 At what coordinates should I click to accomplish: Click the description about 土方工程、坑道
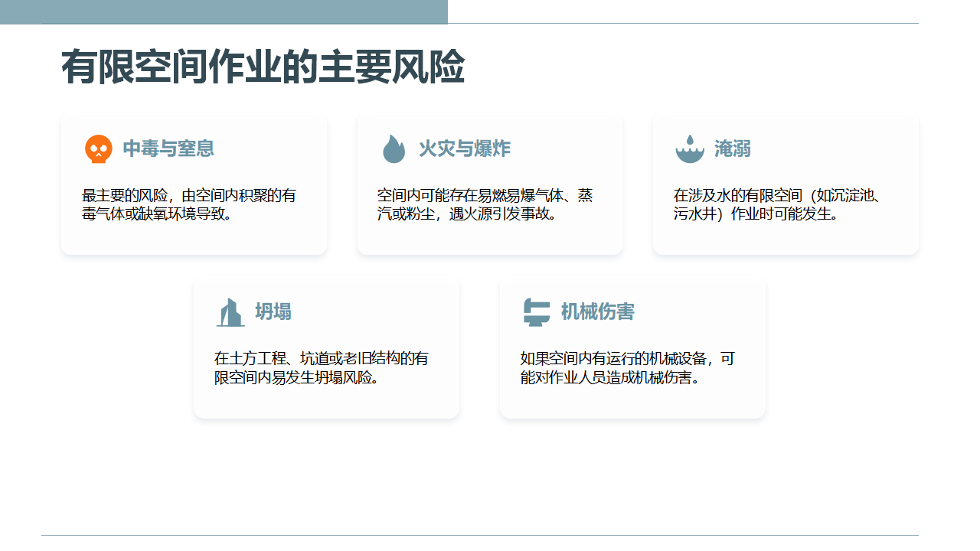[x=321, y=368]
